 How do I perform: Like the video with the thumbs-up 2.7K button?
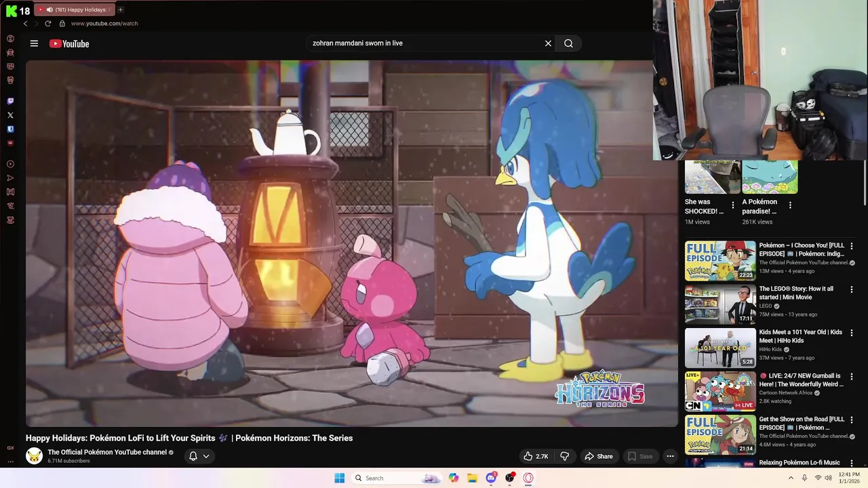click(536, 456)
